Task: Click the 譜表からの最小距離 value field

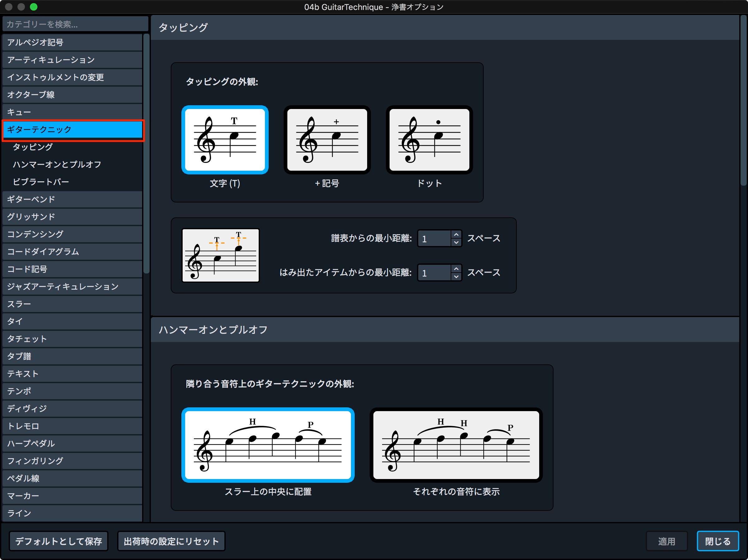Action: tap(434, 239)
